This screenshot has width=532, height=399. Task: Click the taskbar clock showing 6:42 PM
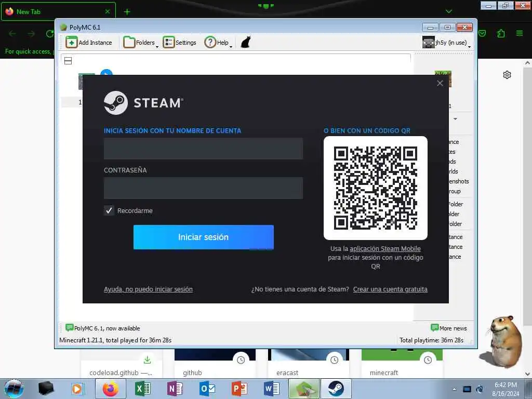pos(506,389)
